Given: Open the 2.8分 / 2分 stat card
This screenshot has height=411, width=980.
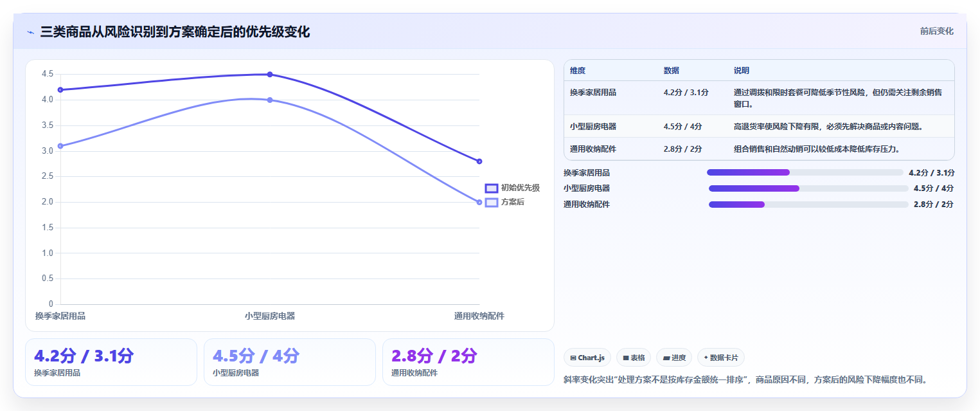Looking at the screenshot, I should [468, 362].
